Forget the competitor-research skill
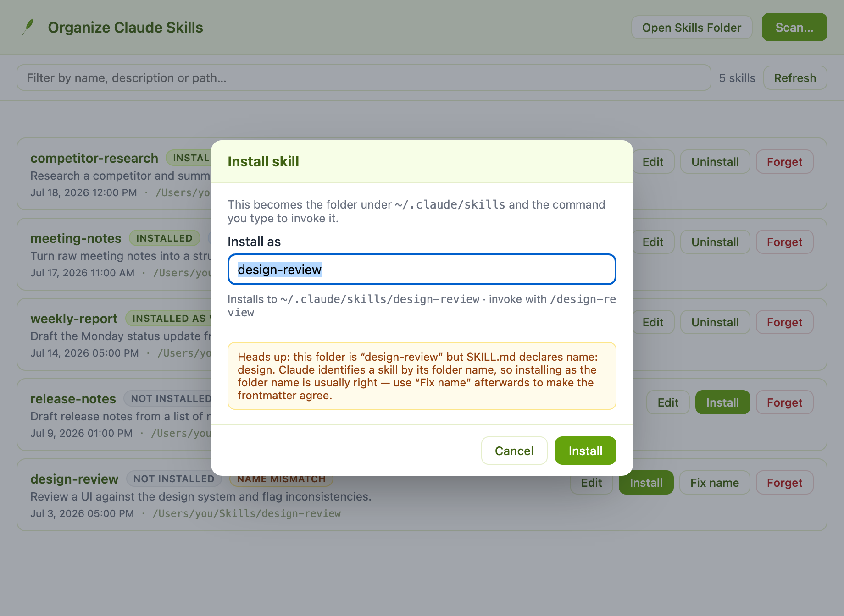This screenshot has height=616, width=844. pyautogui.click(x=784, y=162)
